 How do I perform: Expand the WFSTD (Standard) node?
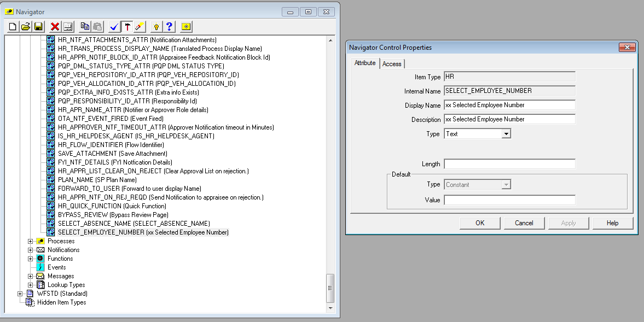20,294
